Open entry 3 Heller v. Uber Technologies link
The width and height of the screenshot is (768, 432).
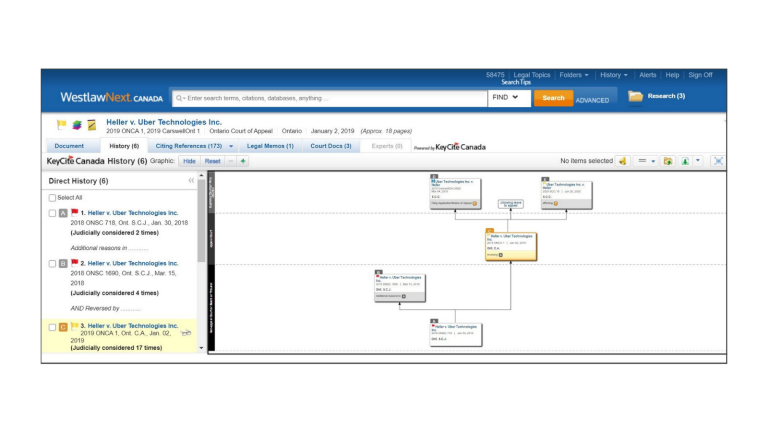coord(133,326)
